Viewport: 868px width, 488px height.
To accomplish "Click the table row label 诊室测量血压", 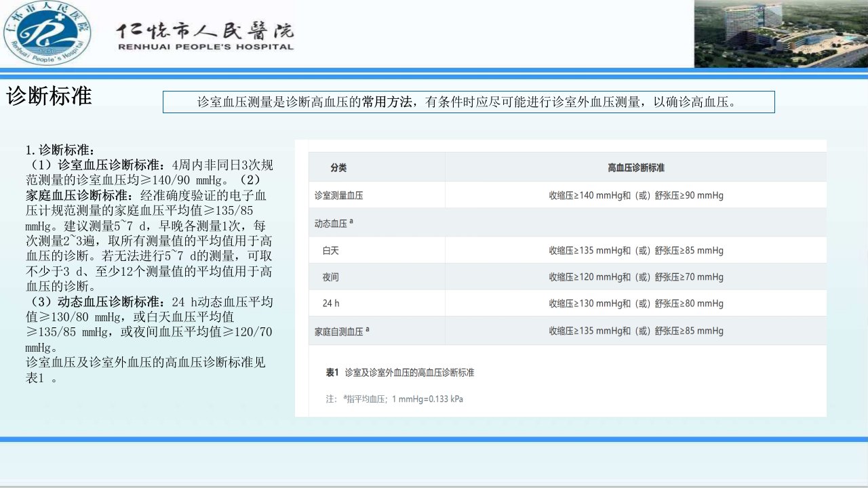I will point(338,195).
